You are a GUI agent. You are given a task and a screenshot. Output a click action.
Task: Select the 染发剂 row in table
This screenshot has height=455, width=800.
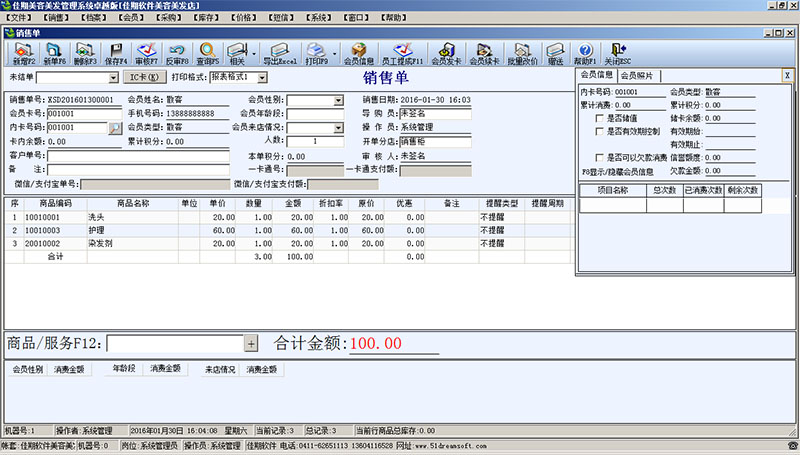click(288, 244)
